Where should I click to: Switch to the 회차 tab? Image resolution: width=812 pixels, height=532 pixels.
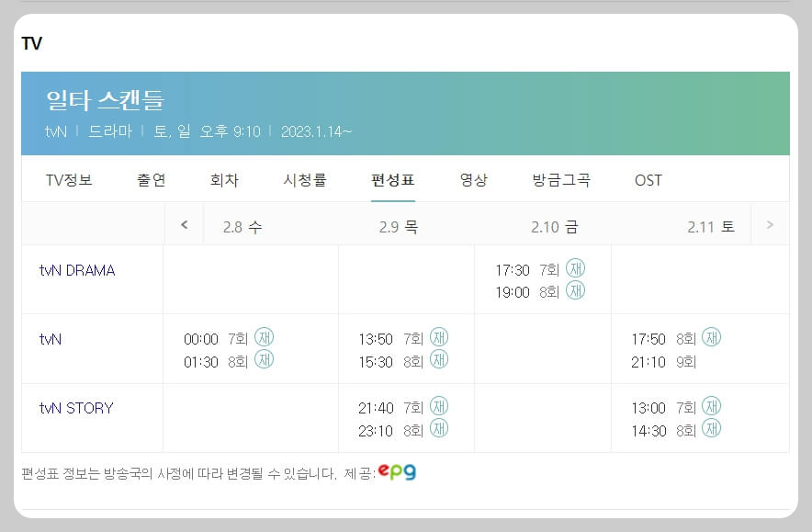coord(224,180)
